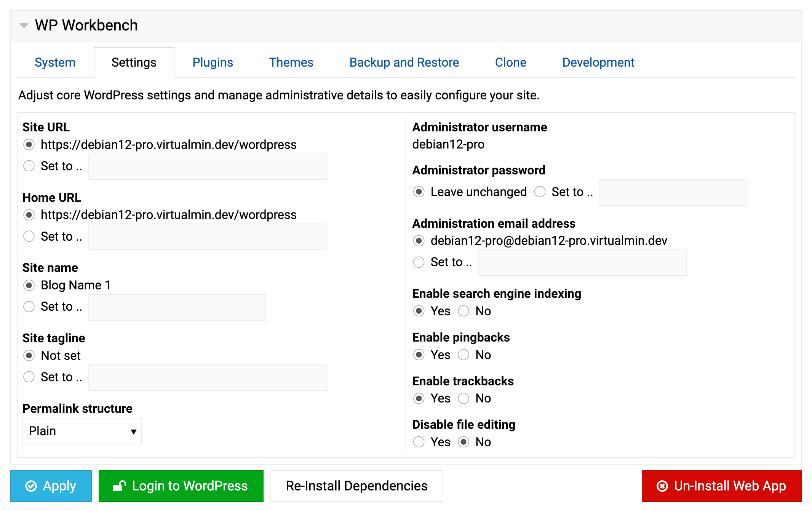Viewport: 812px width, 511px height.
Task: Select Administrator password 'Set to ..' radio
Action: 540,192
